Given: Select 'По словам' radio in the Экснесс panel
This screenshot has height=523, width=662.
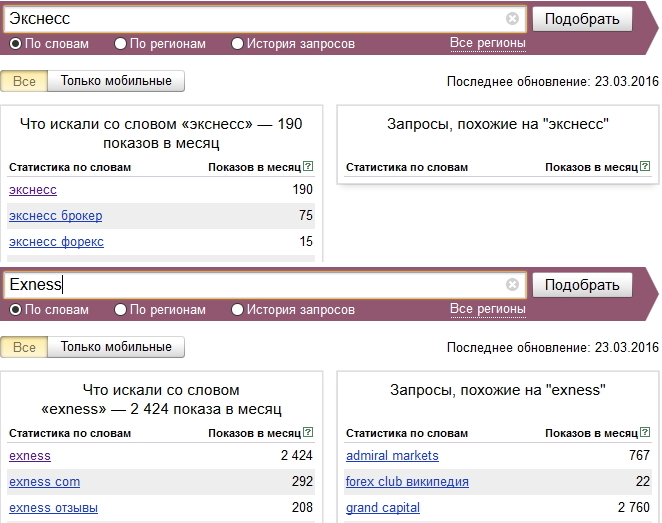Looking at the screenshot, I should tap(16, 43).
